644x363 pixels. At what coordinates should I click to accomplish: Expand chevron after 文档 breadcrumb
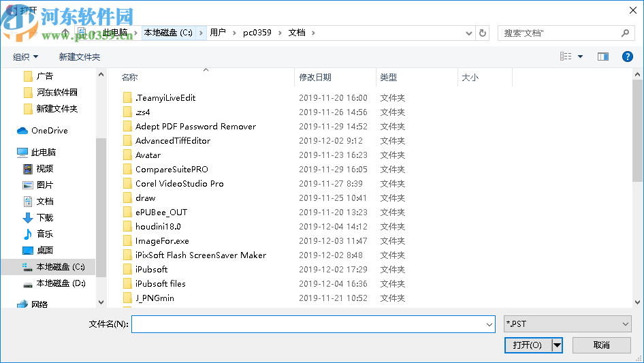pos(313,33)
